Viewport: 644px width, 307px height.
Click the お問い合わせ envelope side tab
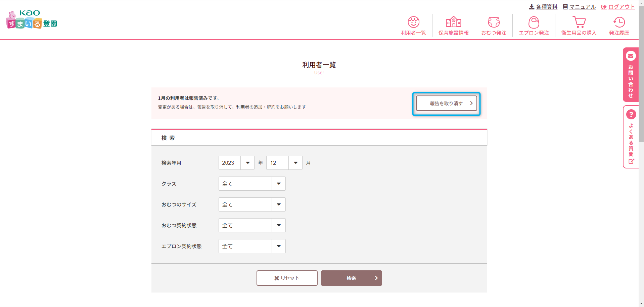point(631,75)
